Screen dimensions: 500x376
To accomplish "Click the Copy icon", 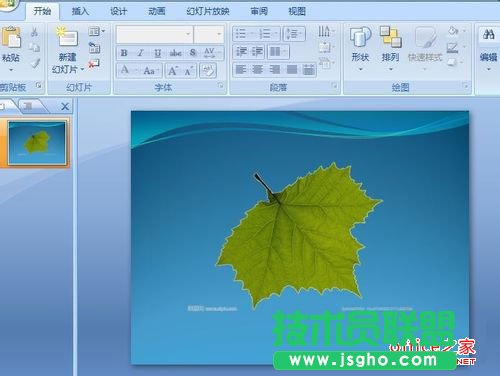I will [34, 47].
